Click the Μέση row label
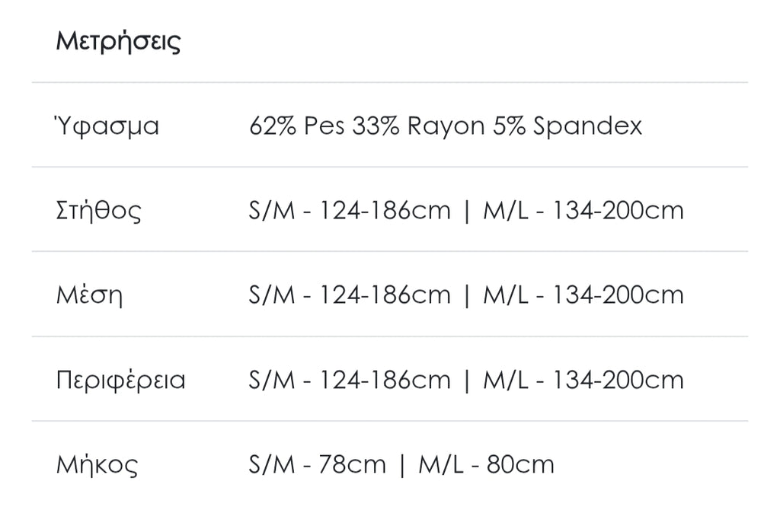Viewport: 780px width, 532px height. pyautogui.click(x=89, y=295)
